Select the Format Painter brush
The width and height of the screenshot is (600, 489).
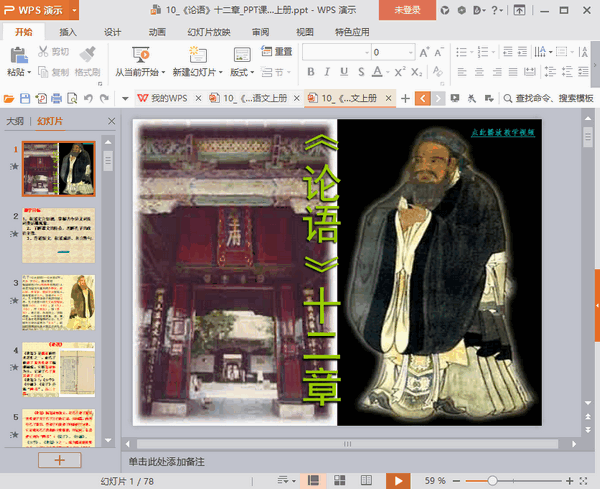pyautogui.click(x=88, y=54)
